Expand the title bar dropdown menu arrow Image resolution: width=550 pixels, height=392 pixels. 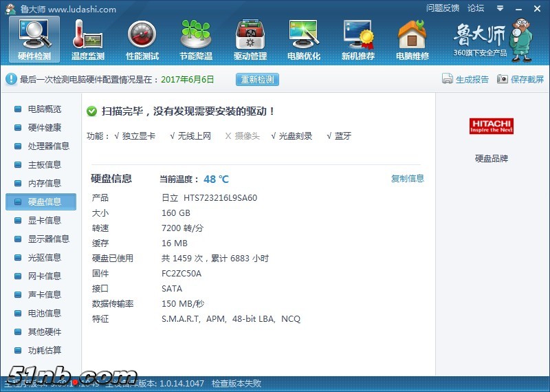click(x=498, y=9)
